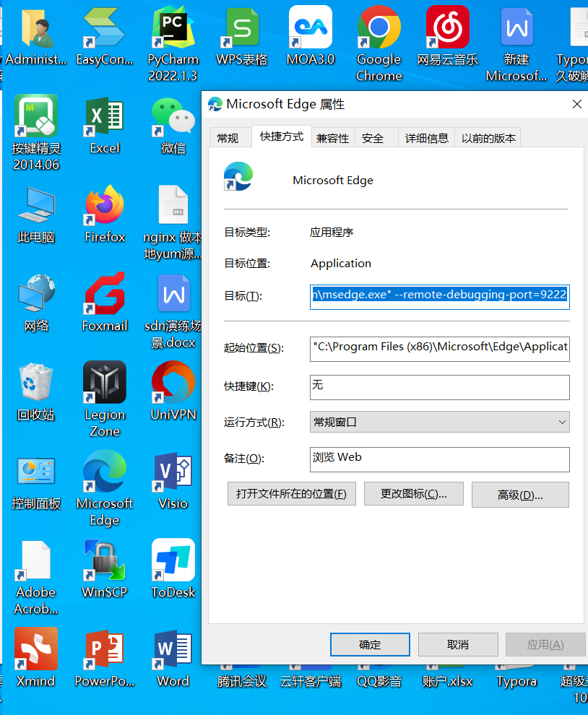Switch to the 以前的版本 tab
Viewport: 588px width, 715px height.
(488, 138)
